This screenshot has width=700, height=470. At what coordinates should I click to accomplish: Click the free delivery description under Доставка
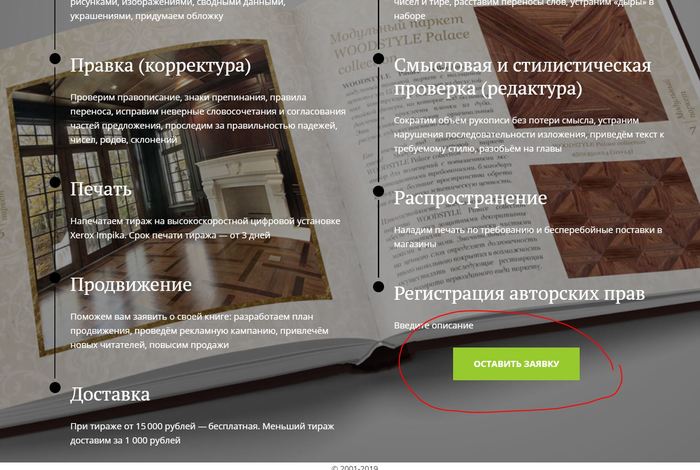202,433
